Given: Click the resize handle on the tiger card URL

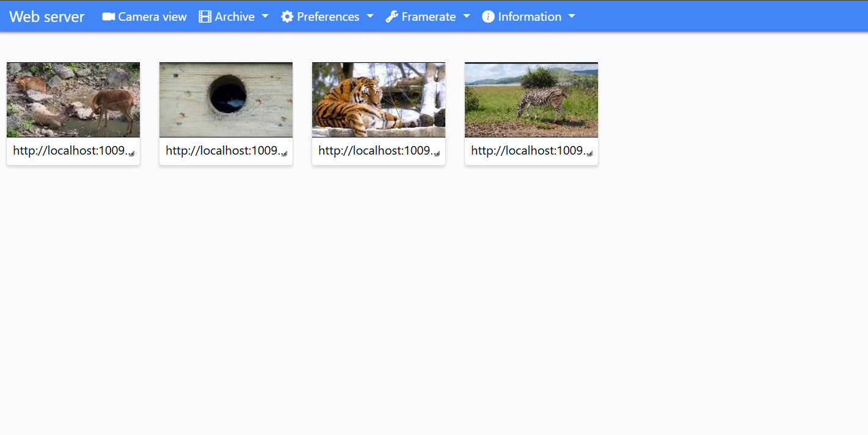Looking at the screenshot, I should pos(437,154).
